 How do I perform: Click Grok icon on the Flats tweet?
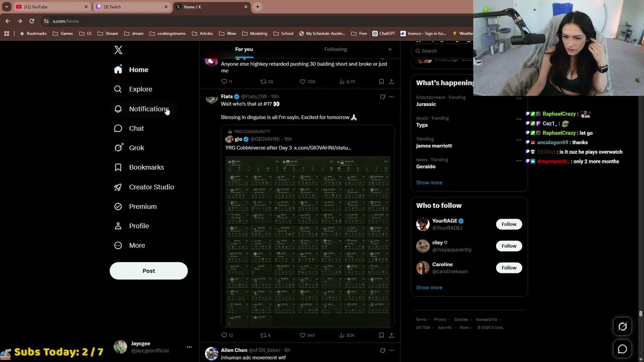[382, 97]
